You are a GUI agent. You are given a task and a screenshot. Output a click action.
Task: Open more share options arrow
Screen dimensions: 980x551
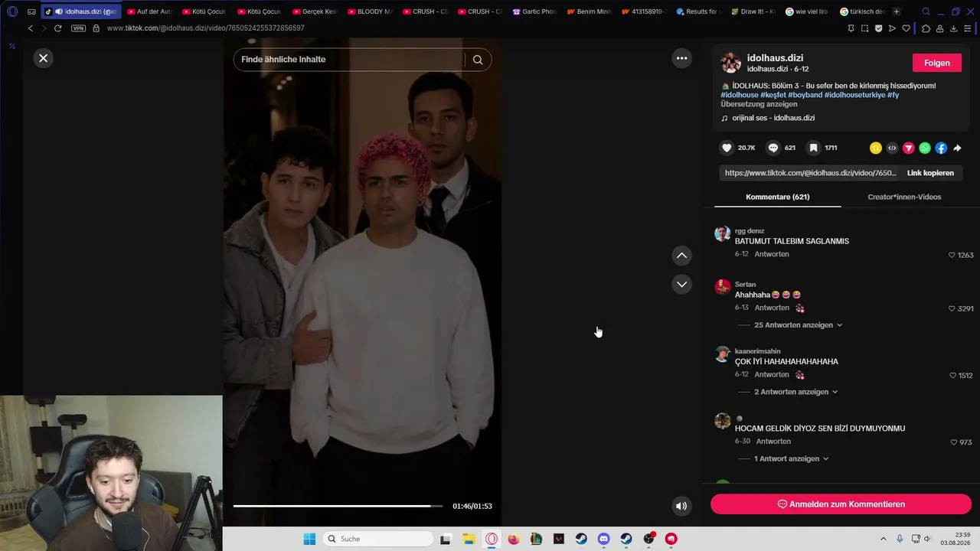click(957, 148)
